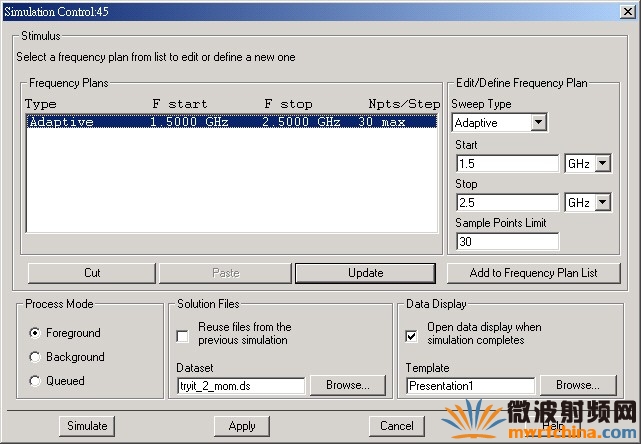This screenshot has width=641, height=444.
Task: Click the Apply button
Action: (242, 426)
